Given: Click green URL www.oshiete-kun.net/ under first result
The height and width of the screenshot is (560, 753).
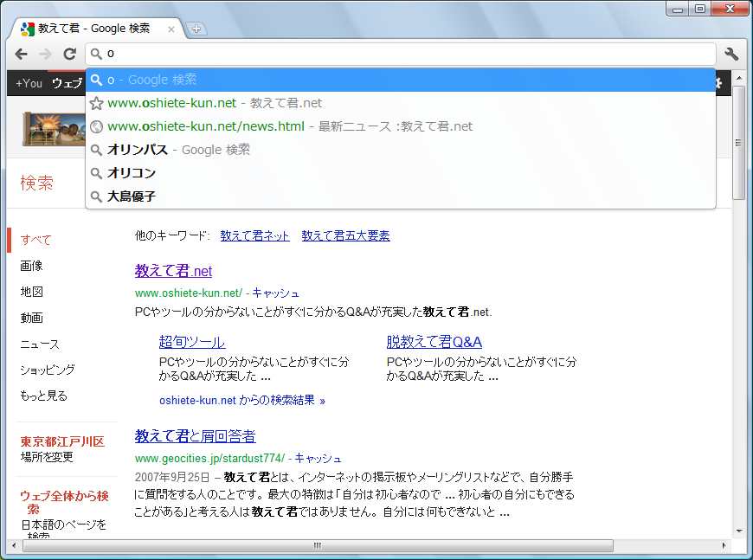Looking at the screenshot, I should (189, 293).
